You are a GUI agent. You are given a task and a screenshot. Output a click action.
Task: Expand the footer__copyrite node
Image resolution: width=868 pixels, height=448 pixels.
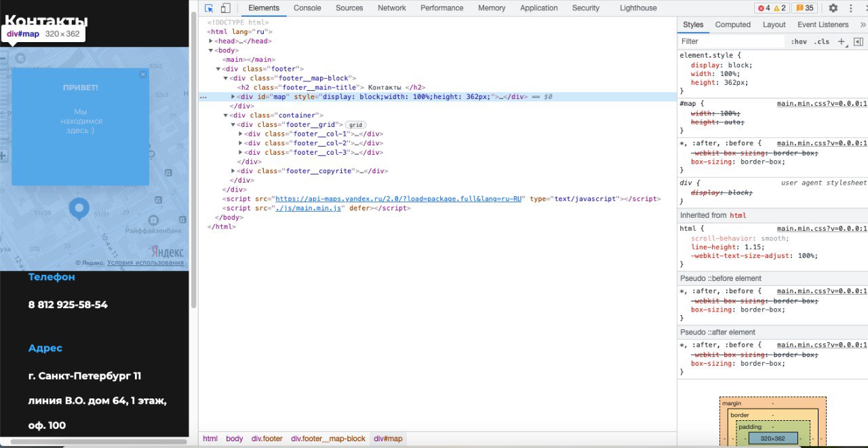pos(233,171)
